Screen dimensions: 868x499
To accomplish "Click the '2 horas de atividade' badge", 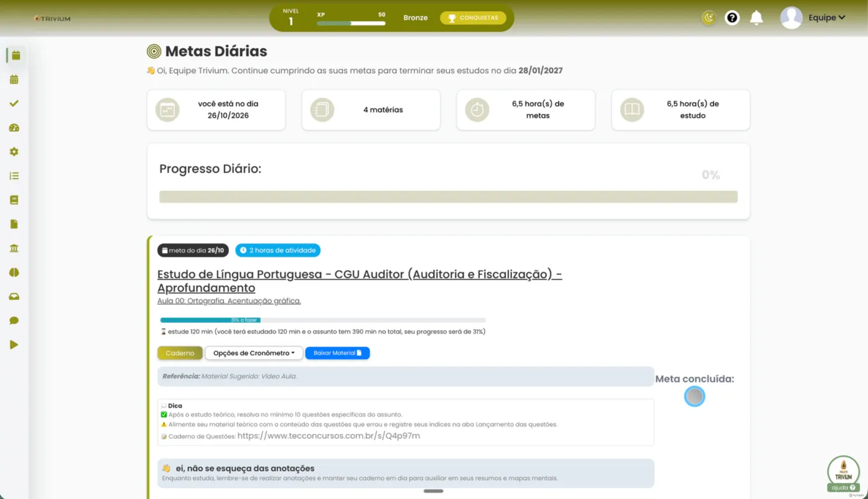I will [278, 250].
